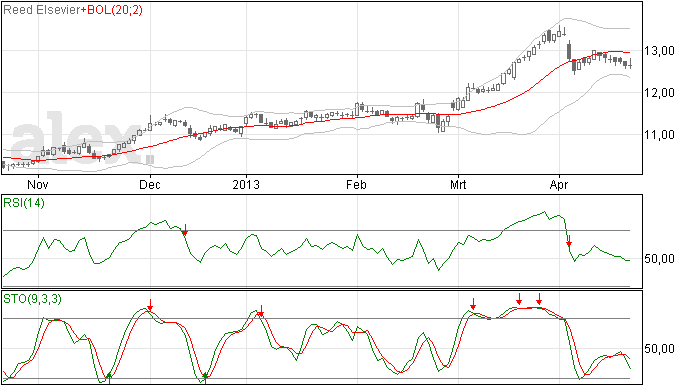Click the 50,00 value in RSI panel

click(659, 258)
